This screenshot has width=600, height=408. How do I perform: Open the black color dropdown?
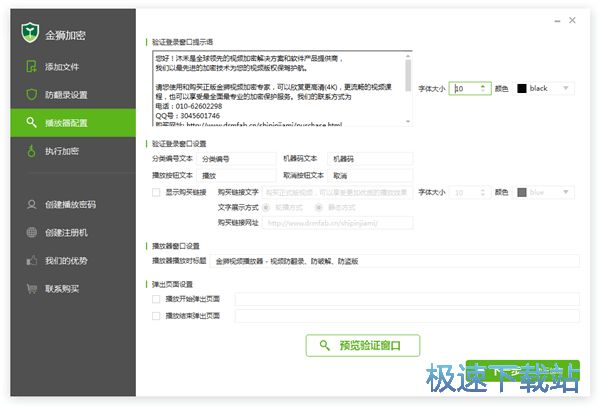pyautogui.click(x=566, y=88)
